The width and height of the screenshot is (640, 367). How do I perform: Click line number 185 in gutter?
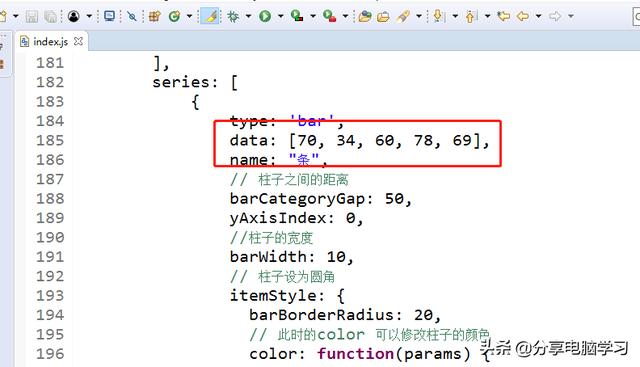pos(50,140)
